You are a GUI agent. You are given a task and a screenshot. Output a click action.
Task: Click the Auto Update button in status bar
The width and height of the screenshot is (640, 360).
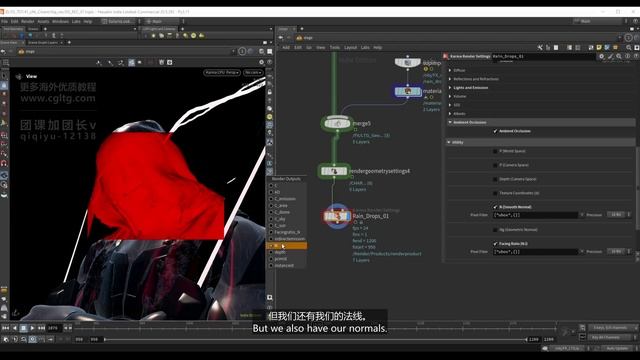(x=617, y=348)
